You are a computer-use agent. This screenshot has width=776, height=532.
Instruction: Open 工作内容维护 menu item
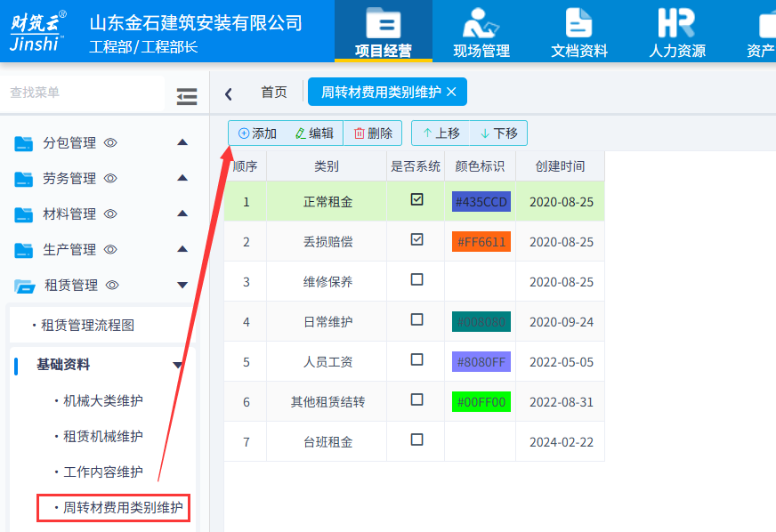[x=103, y=472]
